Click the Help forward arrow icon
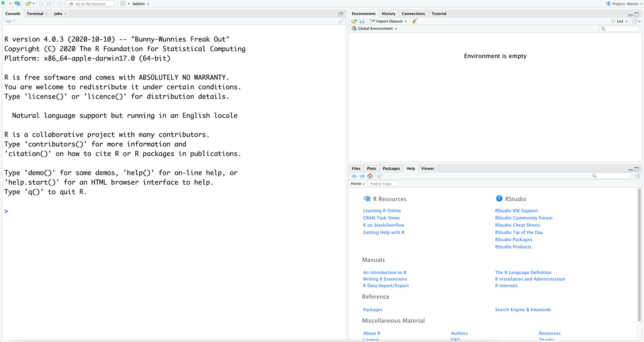Screen dimensions: 644x342 [362, 176]
